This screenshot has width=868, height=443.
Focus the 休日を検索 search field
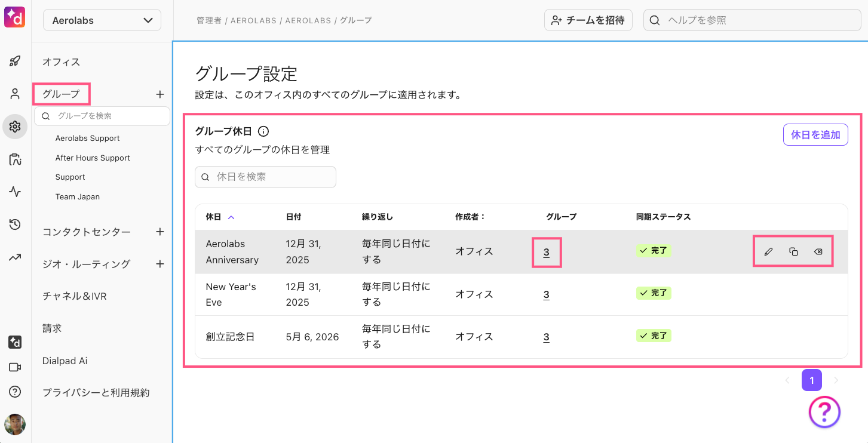[265, 177]
